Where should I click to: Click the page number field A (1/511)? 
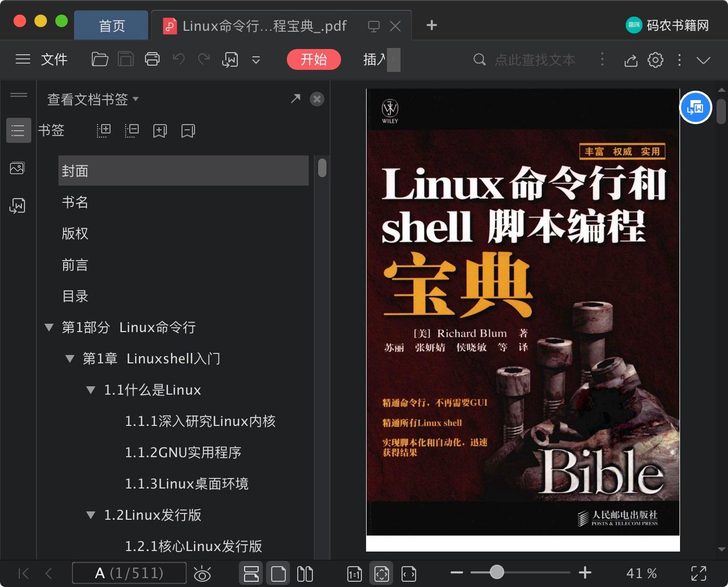pos(129,573)
